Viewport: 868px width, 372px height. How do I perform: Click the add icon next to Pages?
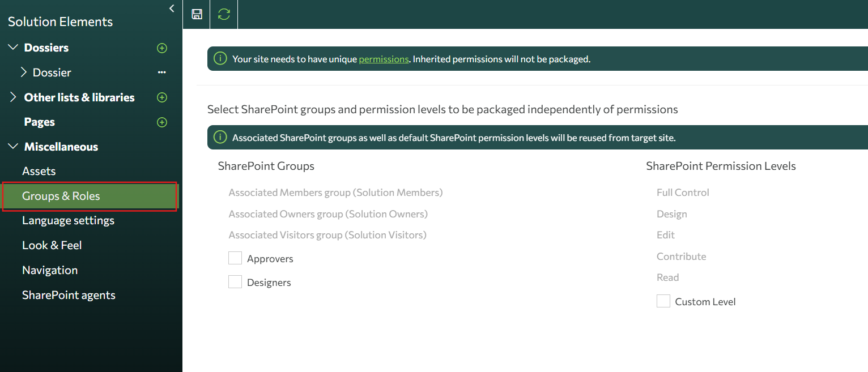click(162, 122)
